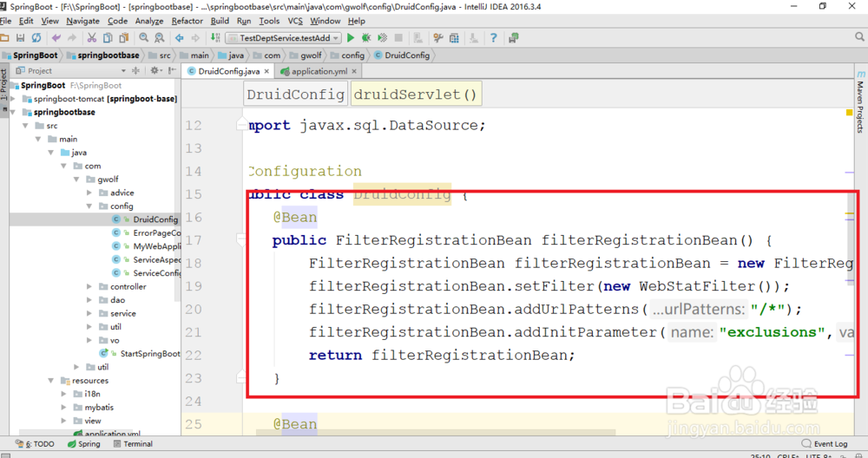The height and width of the screenshot is (458, 868).
Task: Run with Coverage icon
Action: click(382, 37)
